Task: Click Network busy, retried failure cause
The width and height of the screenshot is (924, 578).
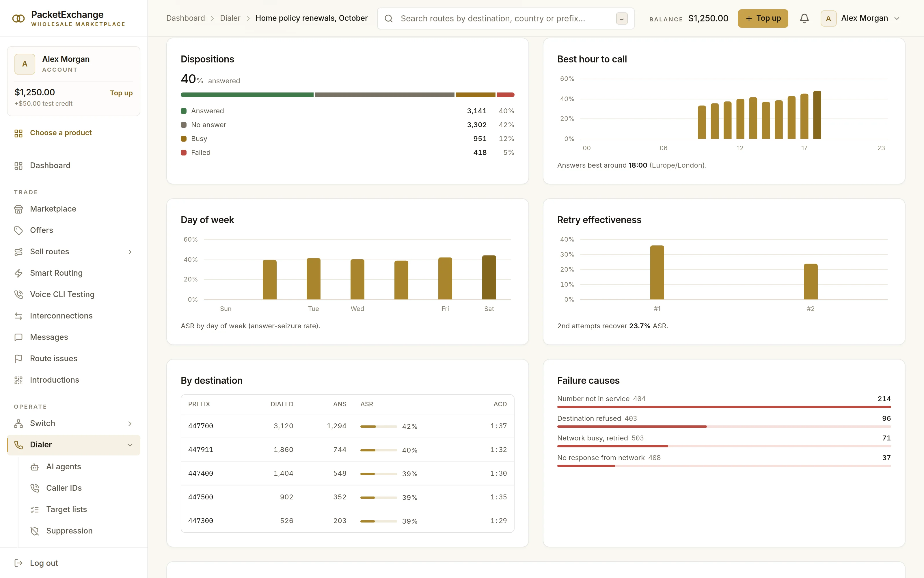Action: [x=724, y=441]
